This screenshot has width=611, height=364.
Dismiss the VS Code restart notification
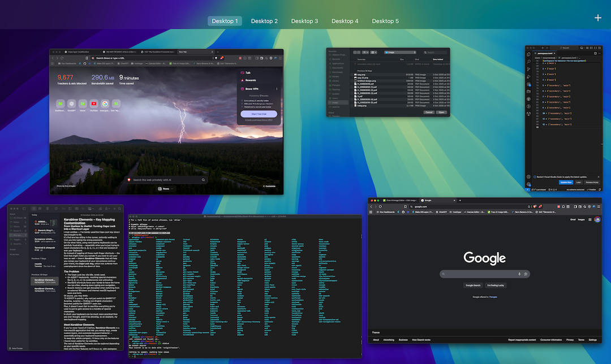(x=599, y=176)
